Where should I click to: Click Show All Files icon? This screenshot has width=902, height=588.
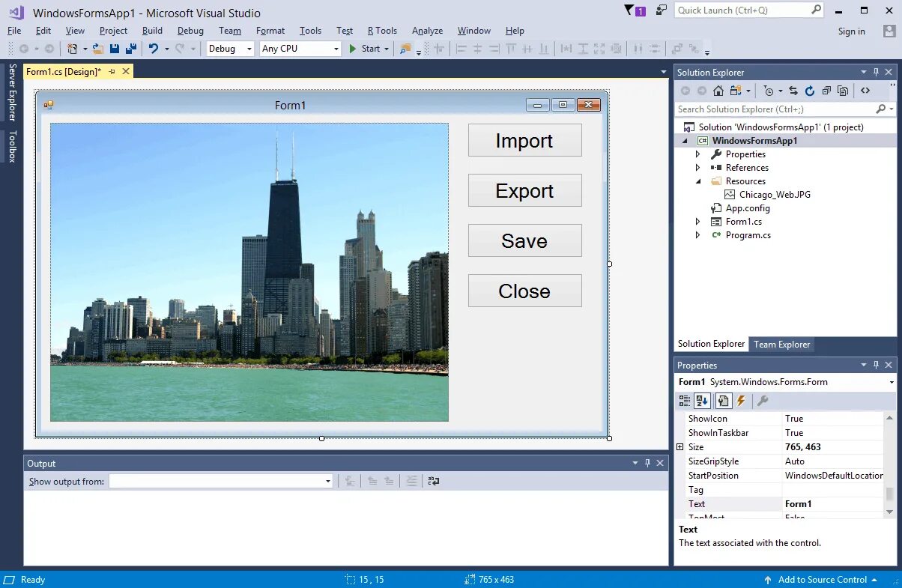click(843, 91)
